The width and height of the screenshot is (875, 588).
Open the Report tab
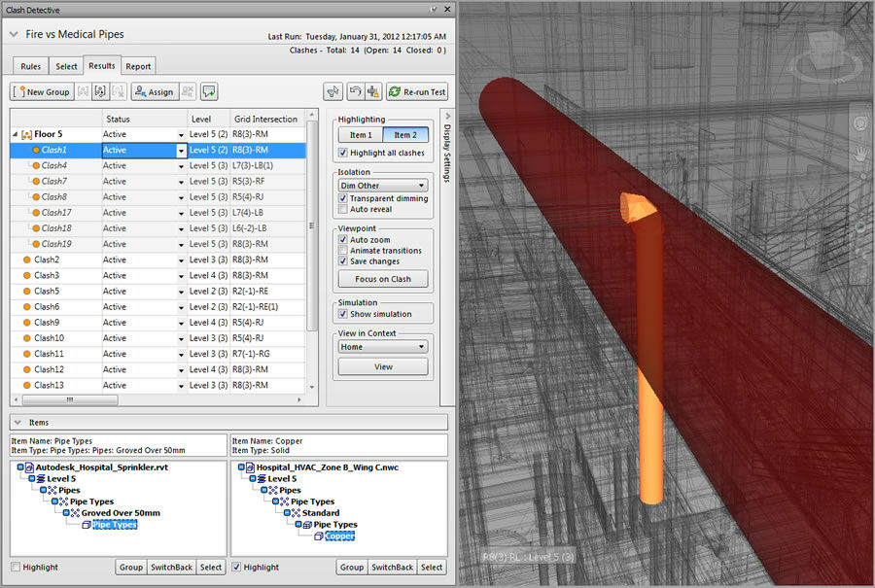pos(138,66)
